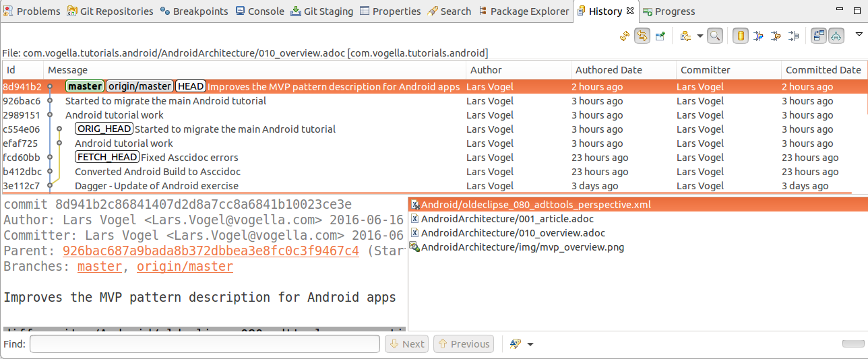
Task: Click the Pin this view icon
Action: click(x=660, y=36)
